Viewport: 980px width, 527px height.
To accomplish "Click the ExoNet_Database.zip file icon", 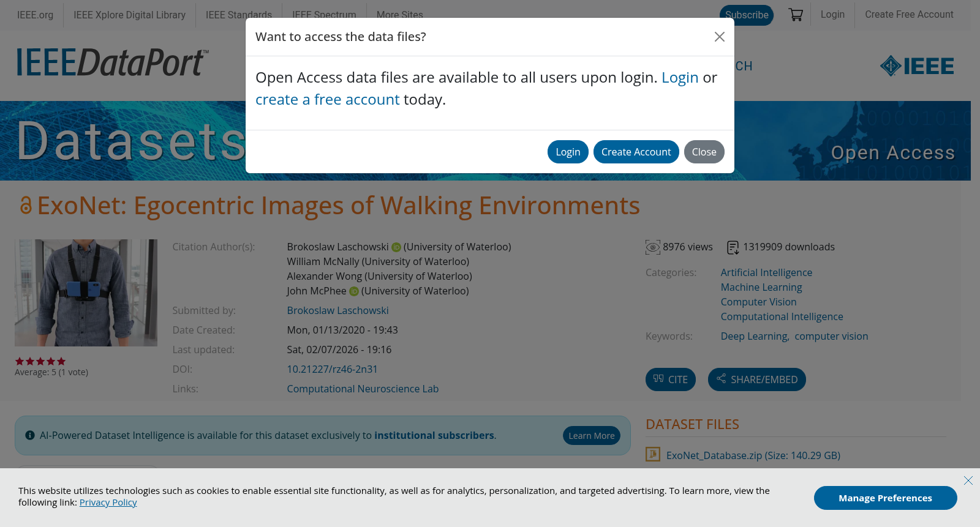I will coord(653,454).
